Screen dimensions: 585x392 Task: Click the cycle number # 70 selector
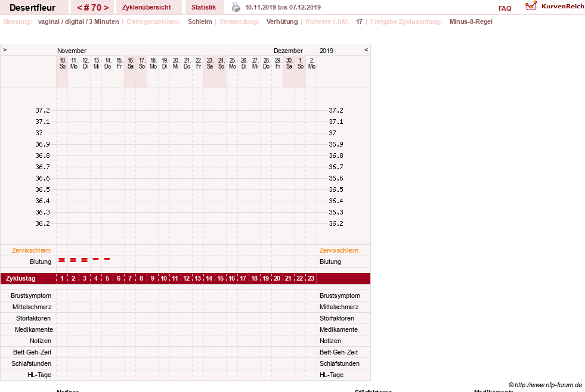coord(92,8)
